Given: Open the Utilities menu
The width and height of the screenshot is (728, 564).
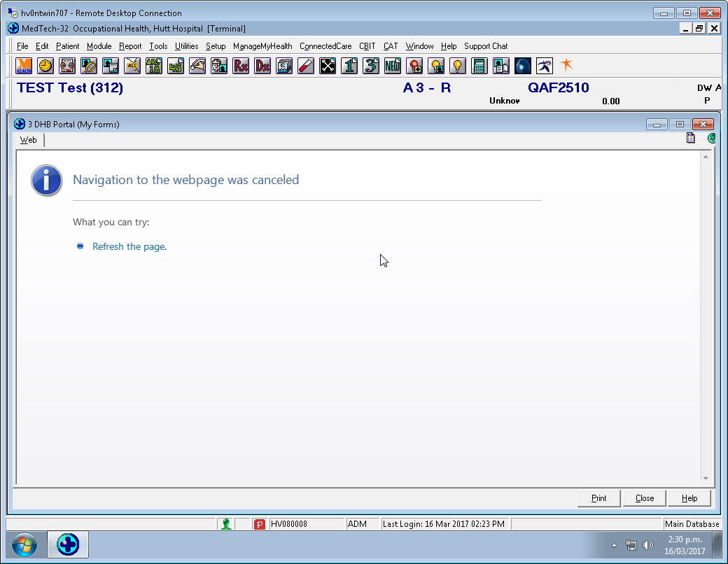Looking at the screenshot, I should (x=186, y=46).
